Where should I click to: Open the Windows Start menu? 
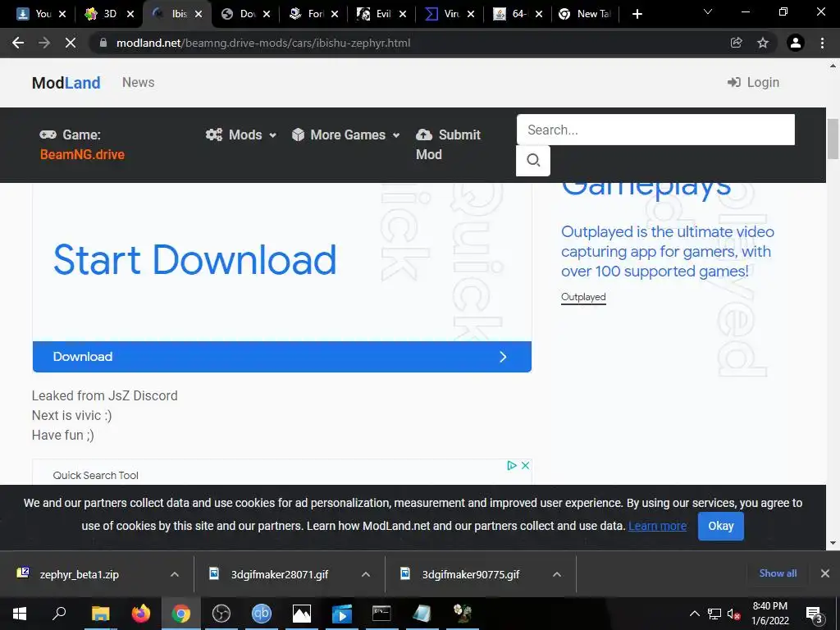tap(20, 614)
